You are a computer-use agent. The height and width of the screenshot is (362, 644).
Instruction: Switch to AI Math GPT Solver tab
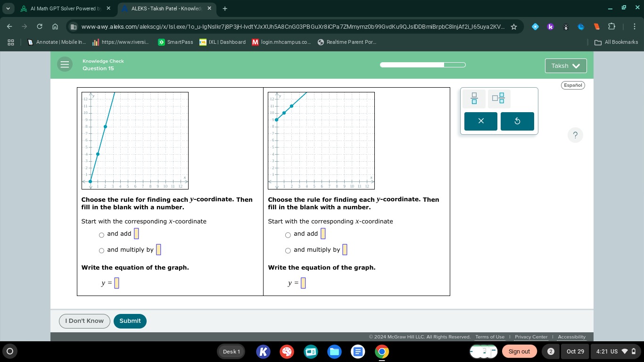pyautogui.click(x=65, y=8)
